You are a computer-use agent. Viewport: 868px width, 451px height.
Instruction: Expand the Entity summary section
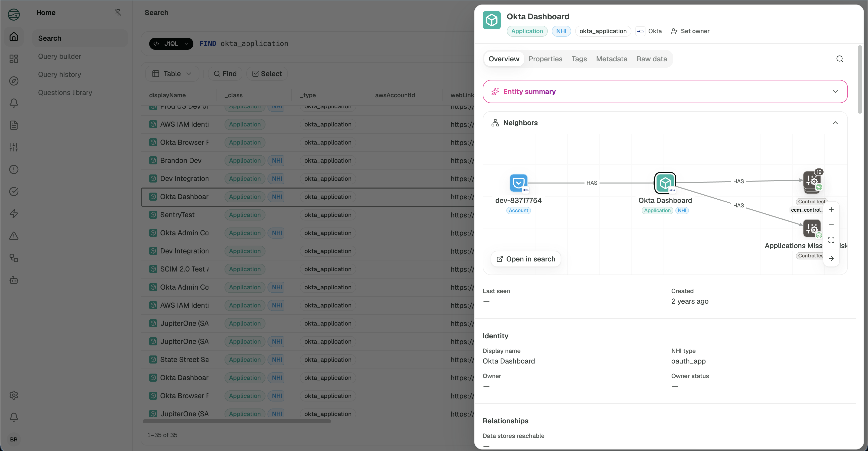(665, 92)
